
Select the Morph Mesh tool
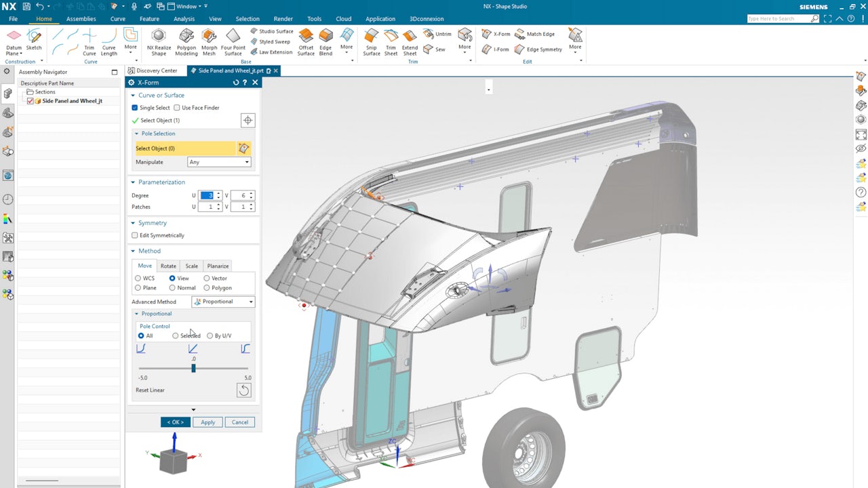coord(209,41)
